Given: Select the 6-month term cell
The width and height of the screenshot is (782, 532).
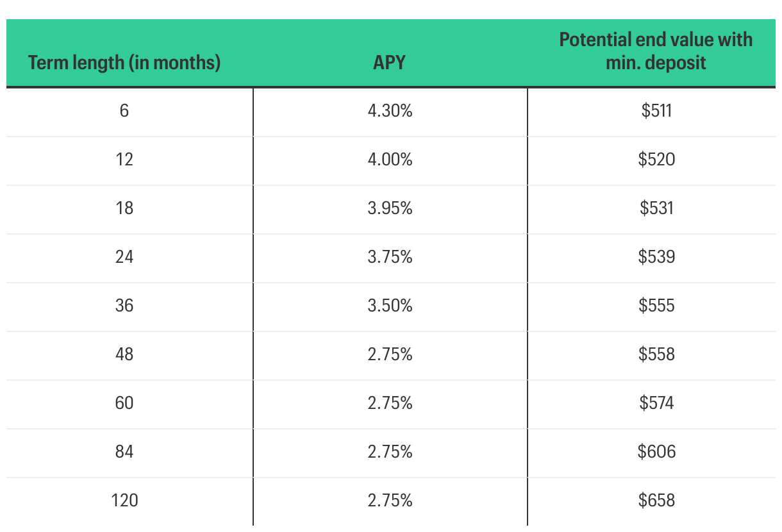Looking at the screenshot, I should point(124,111).
